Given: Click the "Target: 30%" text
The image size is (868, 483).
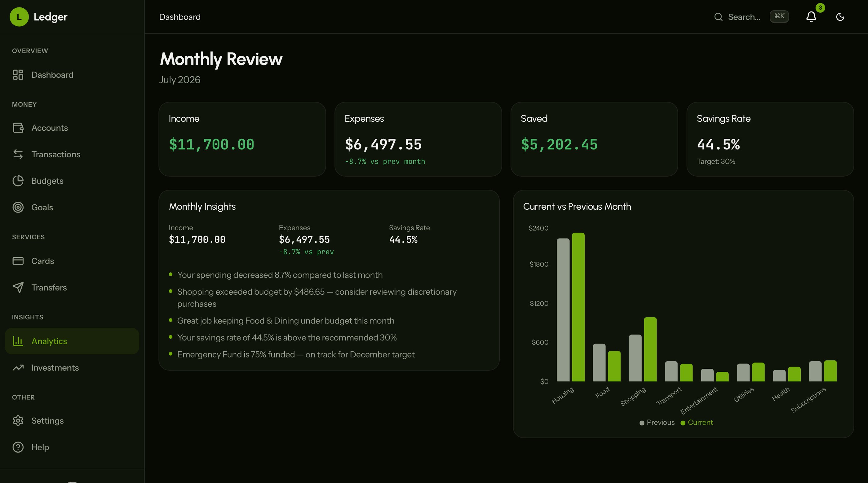Looking at the screenshot, I should (716, 161).
